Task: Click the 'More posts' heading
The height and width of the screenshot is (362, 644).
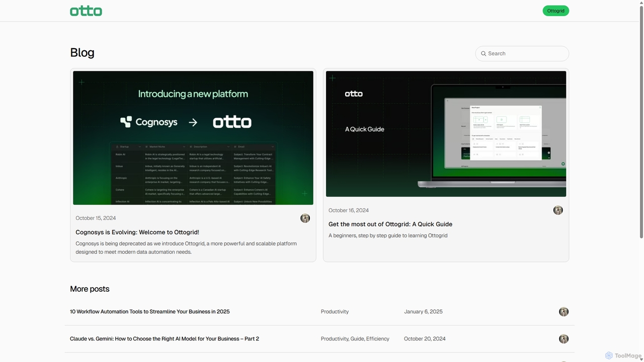Action: (90, 289)
